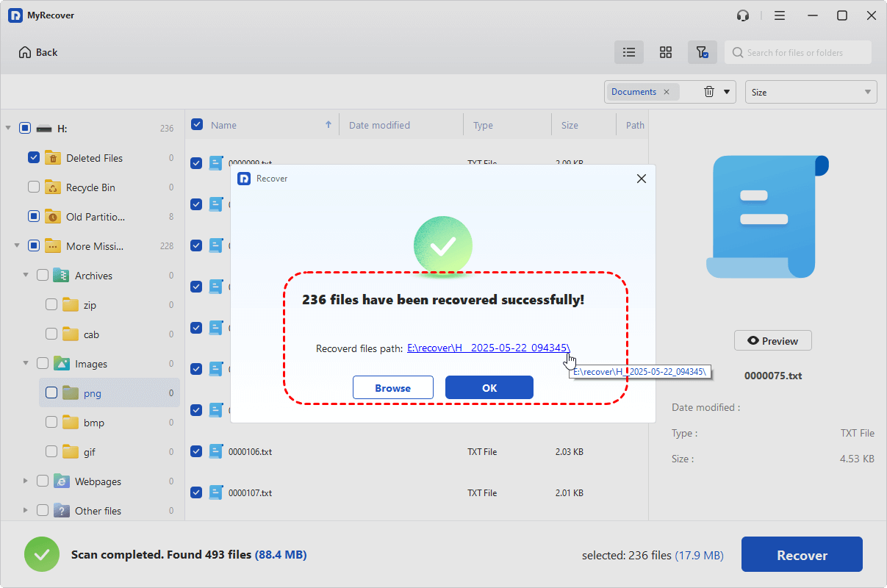This screenshot has height=588, width=887.
Task: Close the Recover dialog
Action: pyautogui.click(x=642, y=179)
